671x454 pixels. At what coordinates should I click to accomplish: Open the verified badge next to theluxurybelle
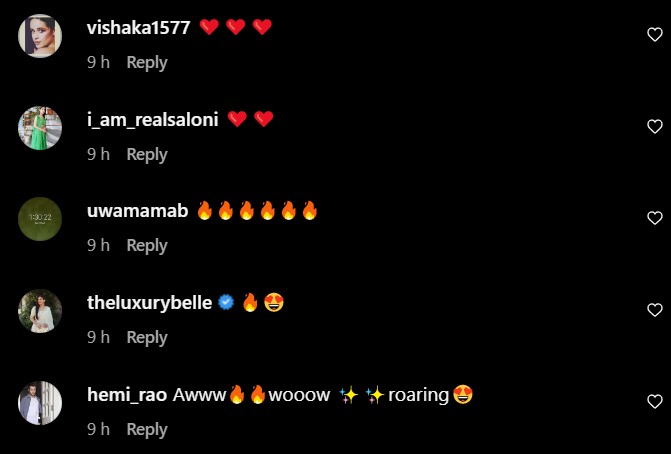point(226,303)
